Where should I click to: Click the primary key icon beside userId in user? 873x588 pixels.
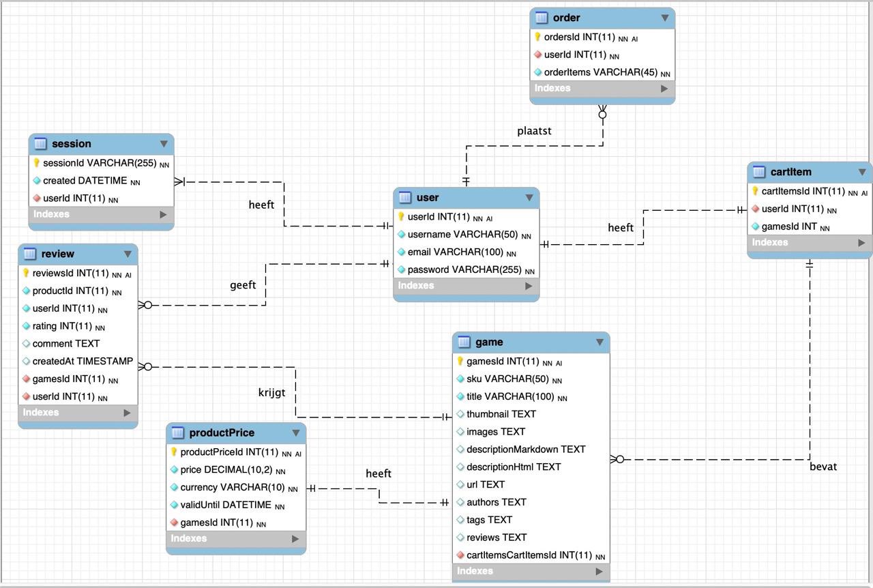(x=401, y=217)
